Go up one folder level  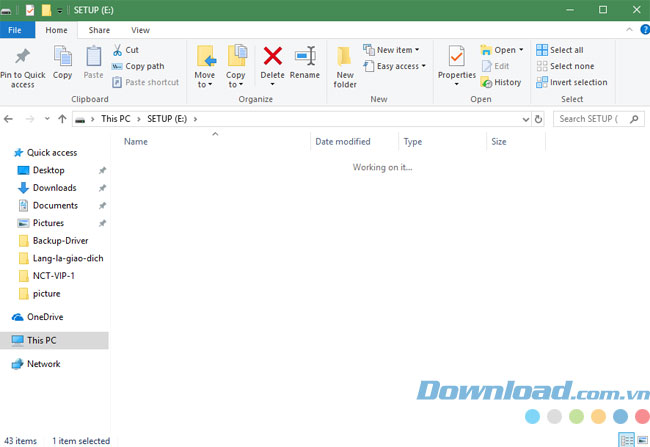pyautogui.click(x=62, y=119)
